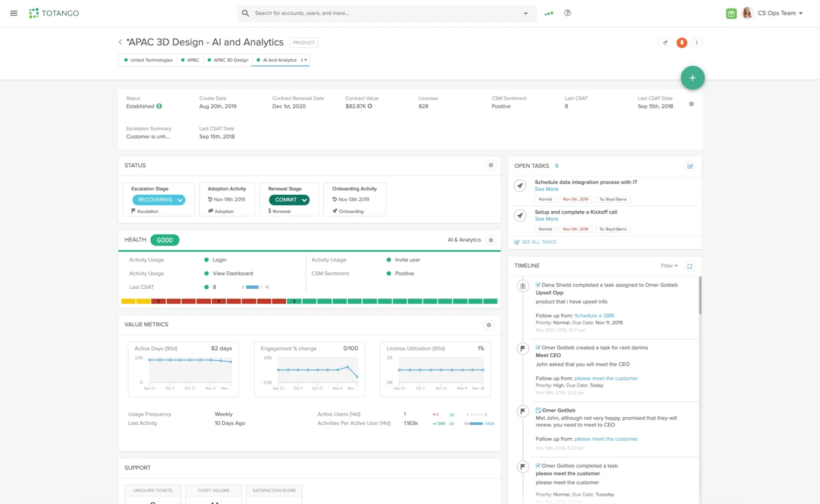Expand the COMMIT renewal stage dropdown
The width and height of the screenshot is (820, 504).
click(304, 200)
